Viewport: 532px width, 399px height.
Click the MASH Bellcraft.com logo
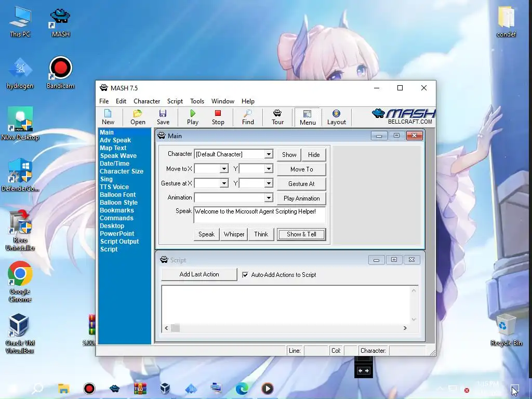pos(404,117)
